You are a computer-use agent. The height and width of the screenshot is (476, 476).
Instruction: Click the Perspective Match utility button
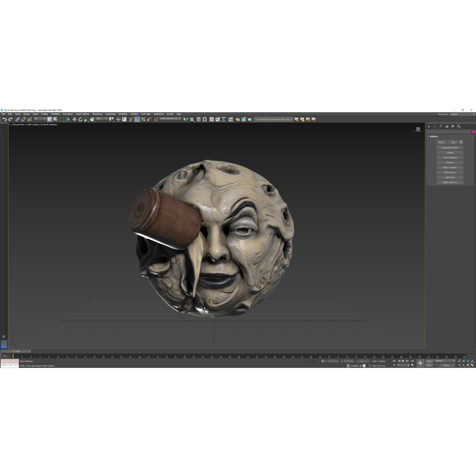click(x=450, y=148)
